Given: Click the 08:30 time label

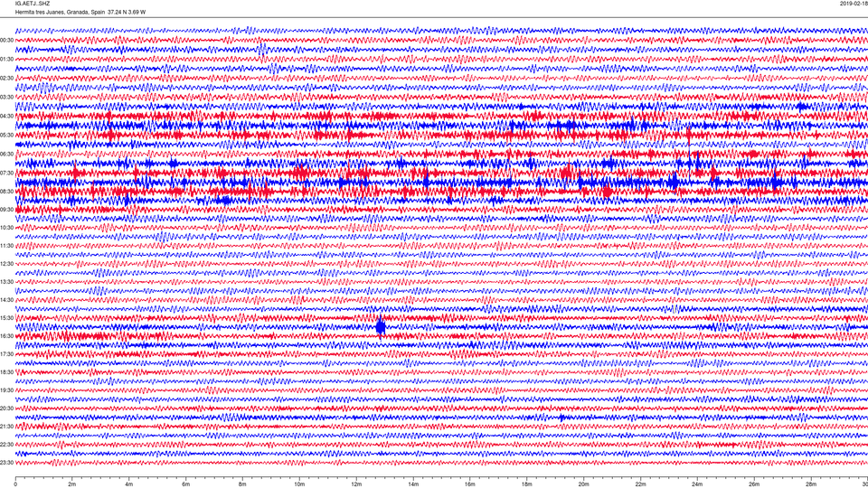Looking at the screenshot, I should [6, 192].
